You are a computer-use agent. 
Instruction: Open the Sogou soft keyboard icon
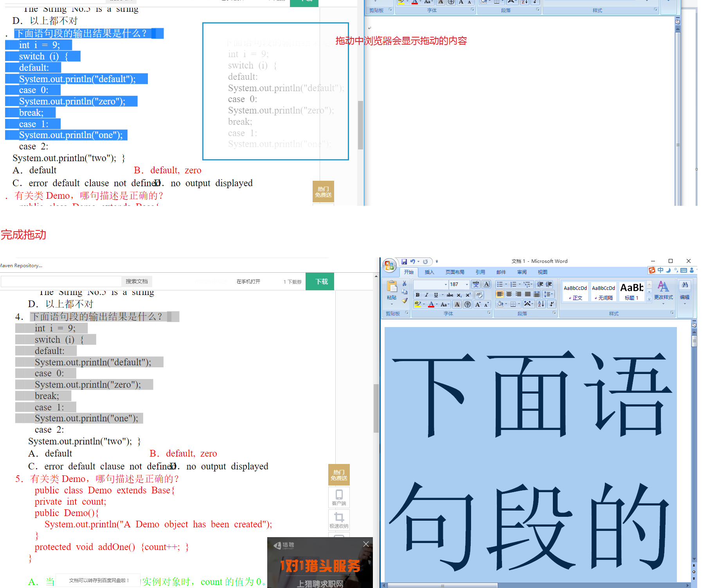click(x=684, y=270)
